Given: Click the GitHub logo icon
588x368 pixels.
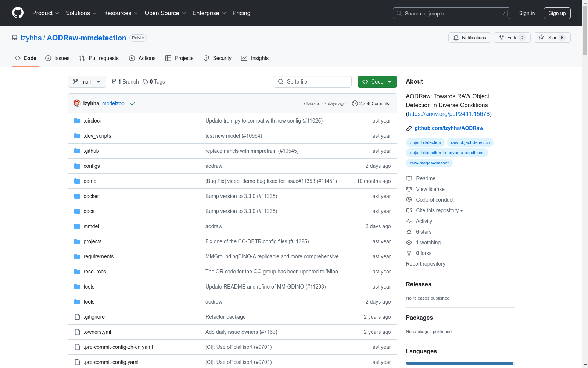Looking at the screenshot, I should pyautogui.click(x=18, y=13).
